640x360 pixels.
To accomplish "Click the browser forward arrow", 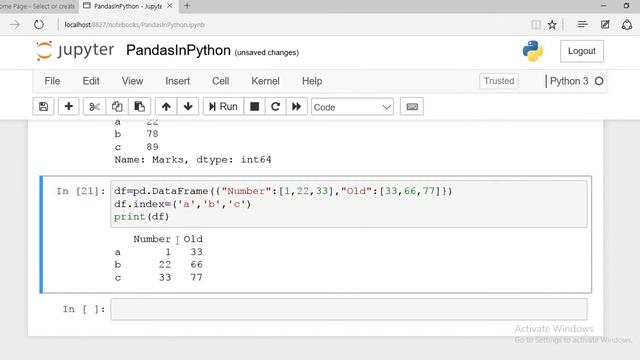I will (x=15, y=25).
